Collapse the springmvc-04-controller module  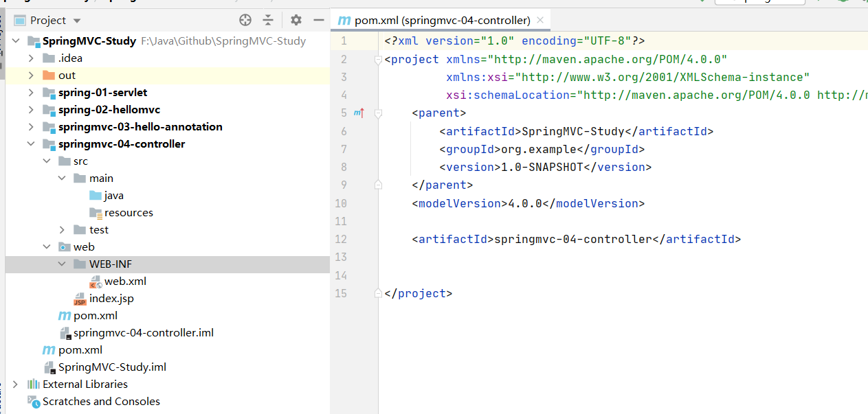pyautogui.click(x=31, y=144)
